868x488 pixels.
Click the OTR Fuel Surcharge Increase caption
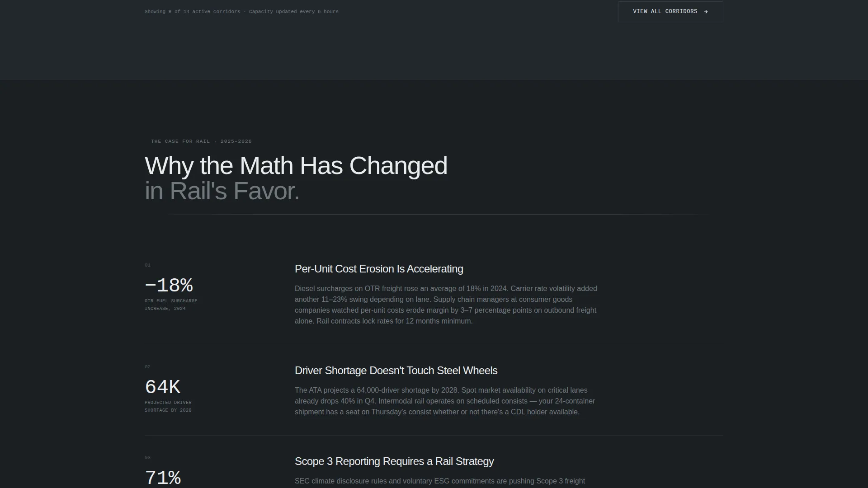pyautogui.click(x=171, y=305)
